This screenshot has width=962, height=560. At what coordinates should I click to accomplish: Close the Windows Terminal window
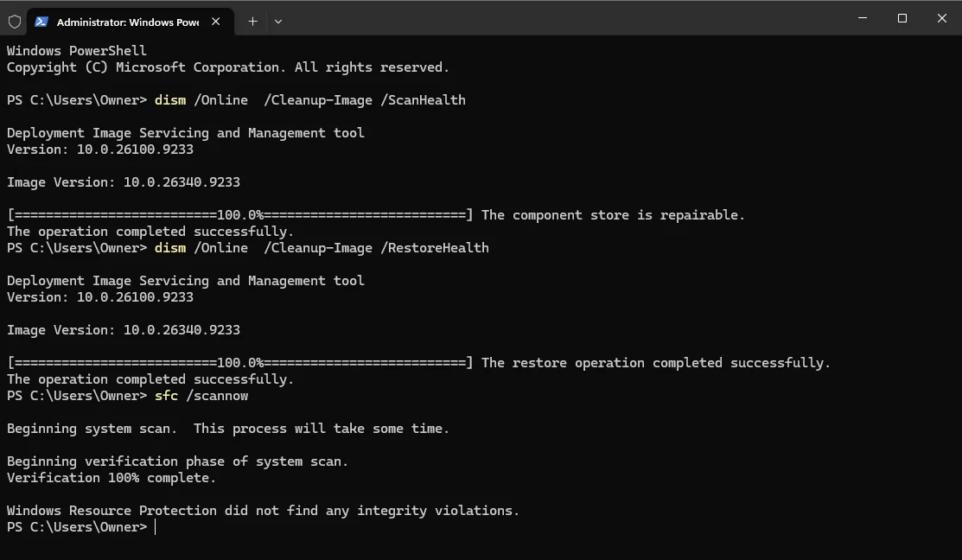(x=942, y=18)
